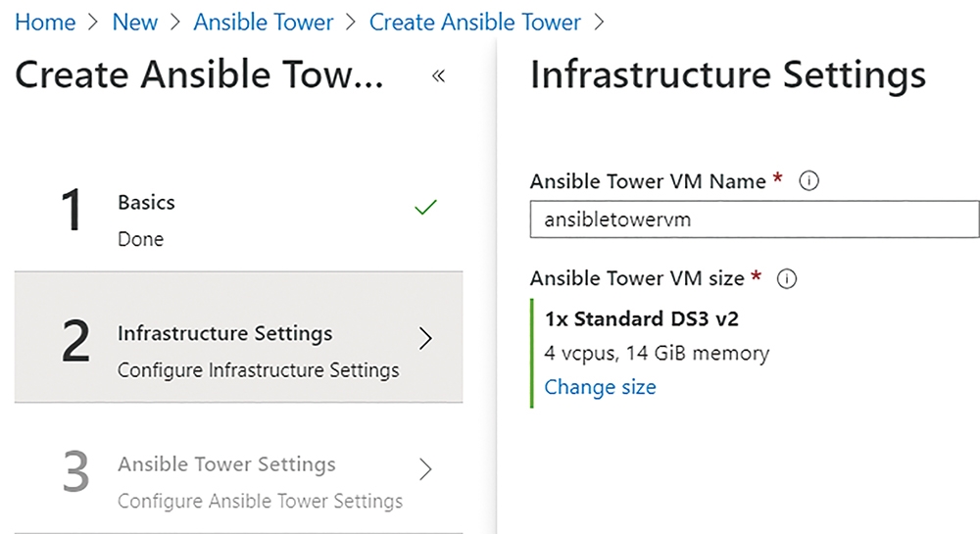
Task: Show info for Ansible Tower VM size
Action: pyautogui.click(x=786, y=278)
